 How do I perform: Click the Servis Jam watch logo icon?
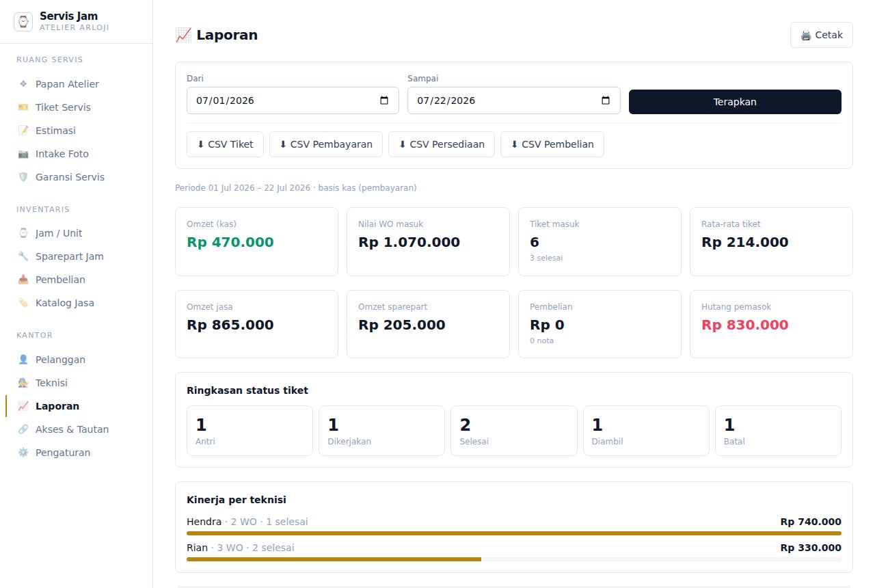[23, 22]
